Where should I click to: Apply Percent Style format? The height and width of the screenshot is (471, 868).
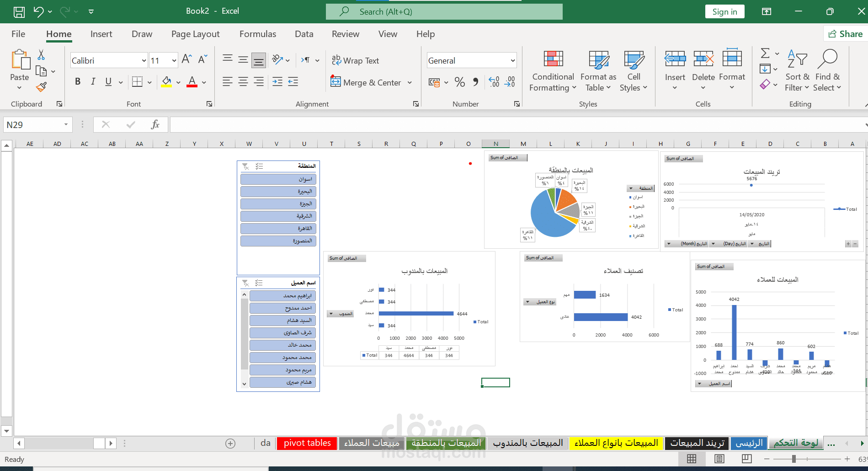click(x=460, y=82)
